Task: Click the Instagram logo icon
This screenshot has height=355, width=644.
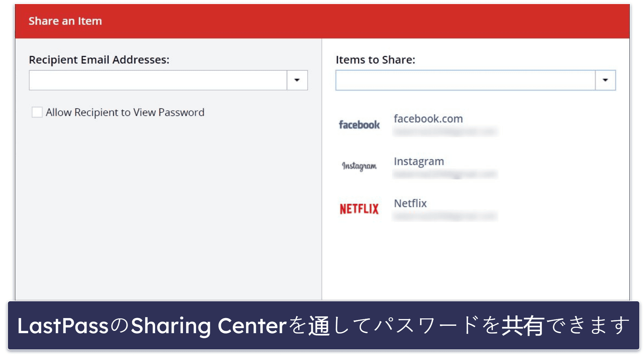Action: [x=359, y=166]
